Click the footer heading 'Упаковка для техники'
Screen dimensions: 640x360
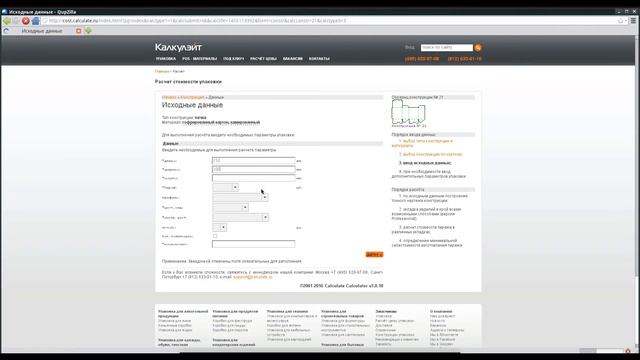287,311
